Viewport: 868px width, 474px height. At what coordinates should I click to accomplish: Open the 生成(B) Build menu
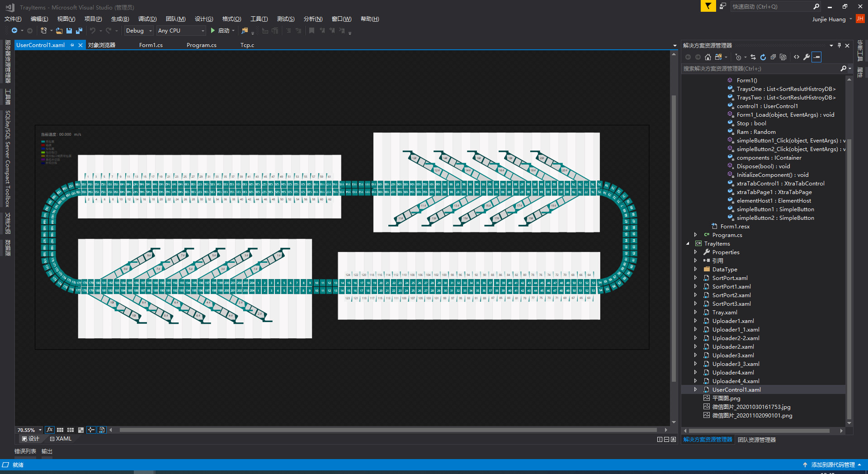tap(120, 19)
